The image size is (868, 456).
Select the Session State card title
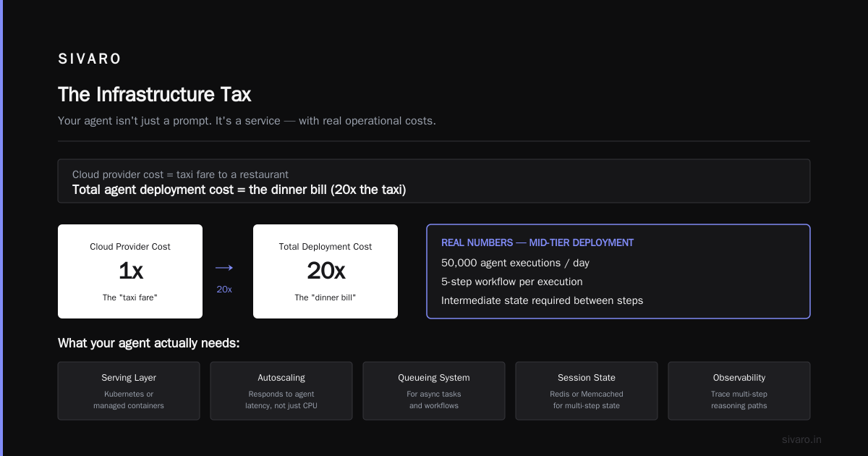[x=587, y=378]
